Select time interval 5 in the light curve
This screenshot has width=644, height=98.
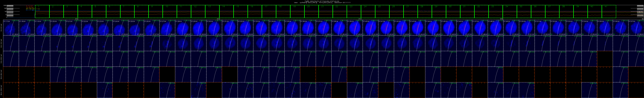[x=99, y=11]
